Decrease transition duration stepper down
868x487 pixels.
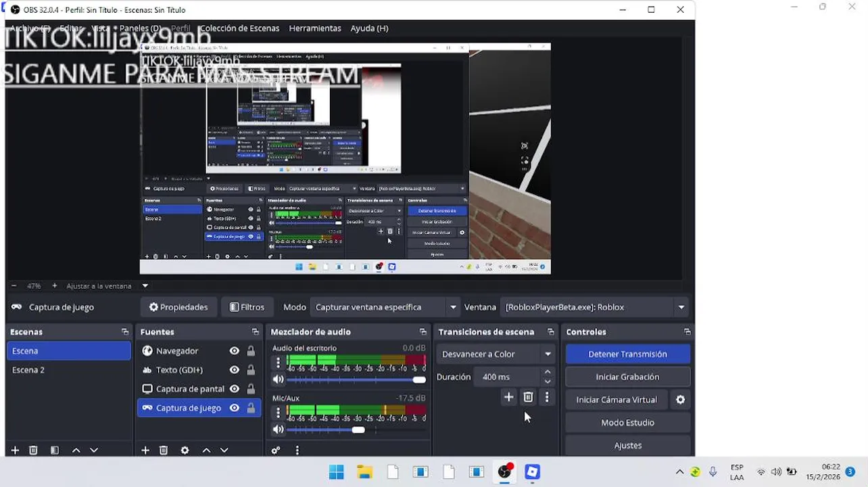548,381
